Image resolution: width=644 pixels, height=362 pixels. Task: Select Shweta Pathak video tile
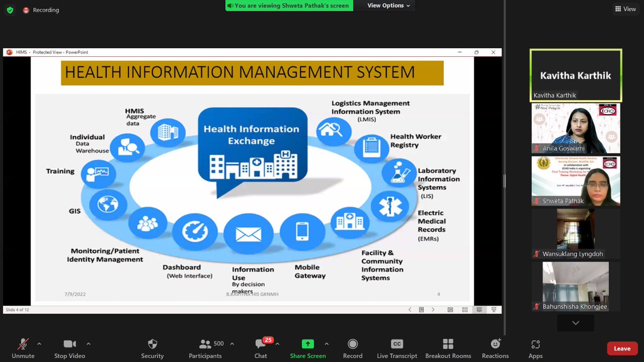(576, 181)
